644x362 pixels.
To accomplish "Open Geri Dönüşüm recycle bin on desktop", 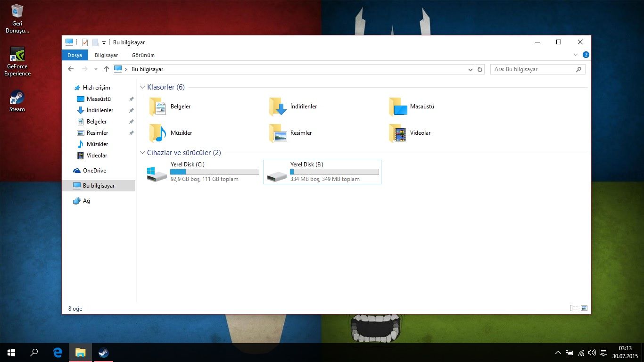I will (17, 19).
